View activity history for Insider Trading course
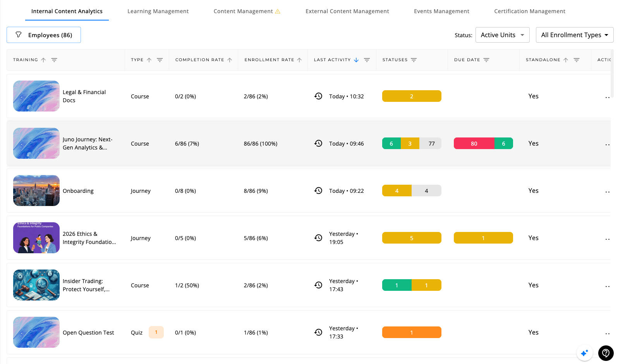The image size is (618, 364). click(318, 285)
